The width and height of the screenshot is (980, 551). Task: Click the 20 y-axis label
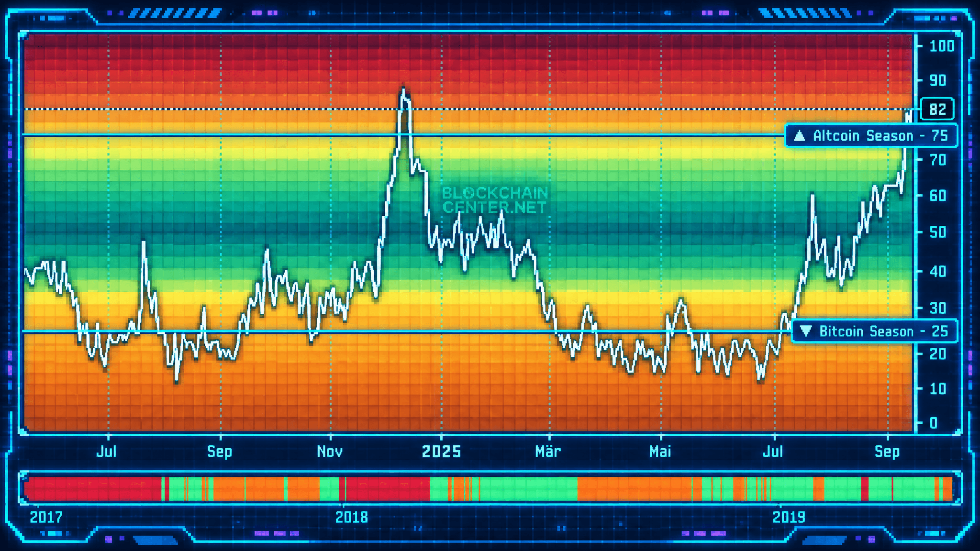[938, 354]
